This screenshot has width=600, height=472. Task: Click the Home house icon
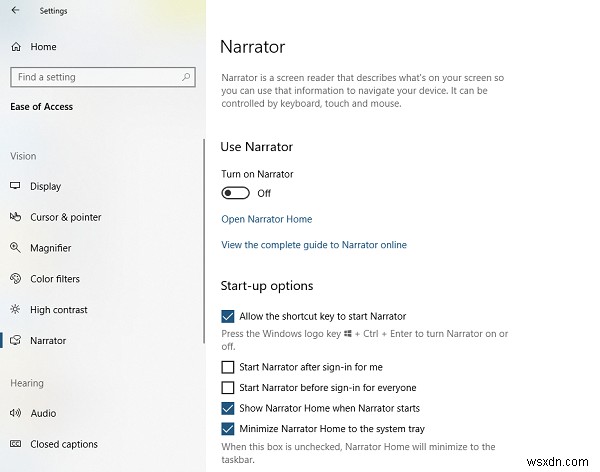[x=16, y=47]
